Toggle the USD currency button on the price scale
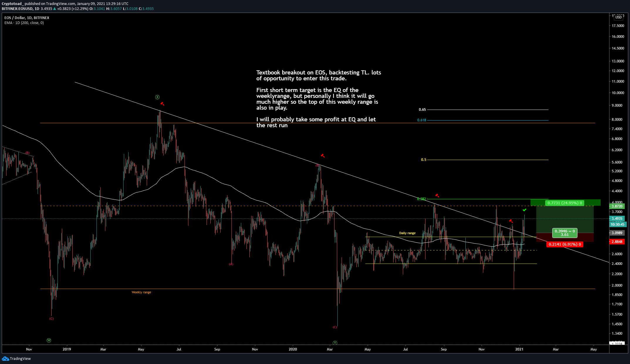Image resolution: width=630 pixels, height=364 pixels. [618, 17]
